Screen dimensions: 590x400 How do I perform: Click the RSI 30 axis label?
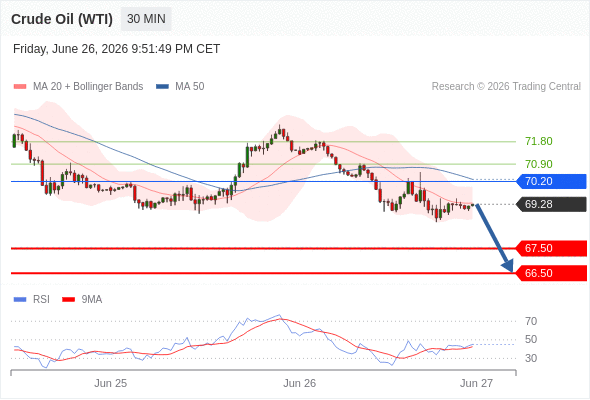pyautogui.click(x=531, y=358)
